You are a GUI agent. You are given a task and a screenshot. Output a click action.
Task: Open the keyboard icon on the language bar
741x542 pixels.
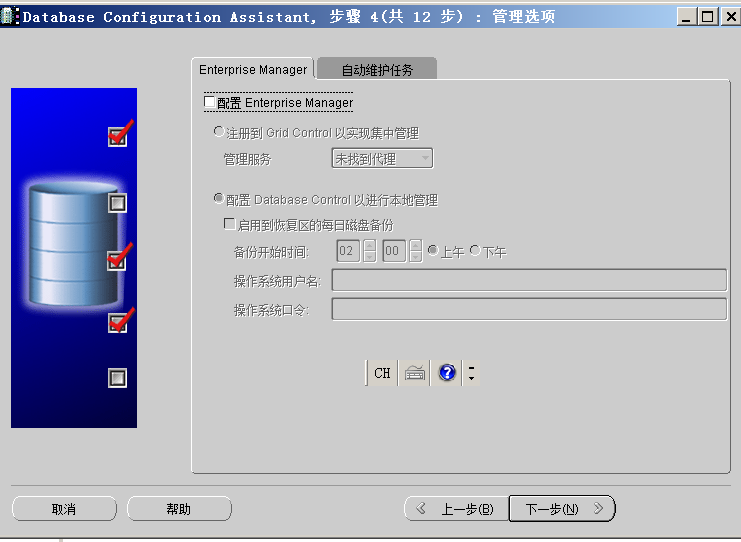[414, 373]
